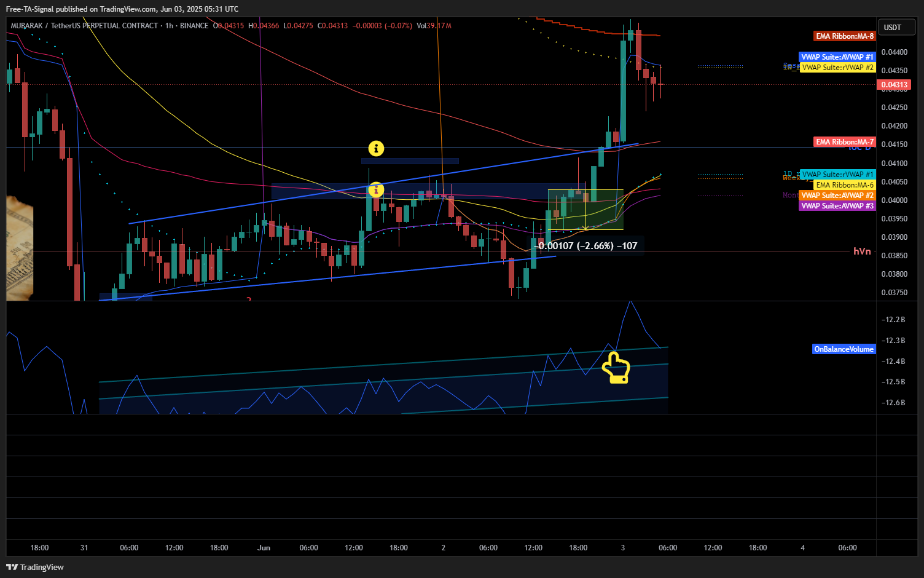This screenshot has height=578, width=924.
Task: Click 0.03950 on the price axis
Action: point(894,219)
